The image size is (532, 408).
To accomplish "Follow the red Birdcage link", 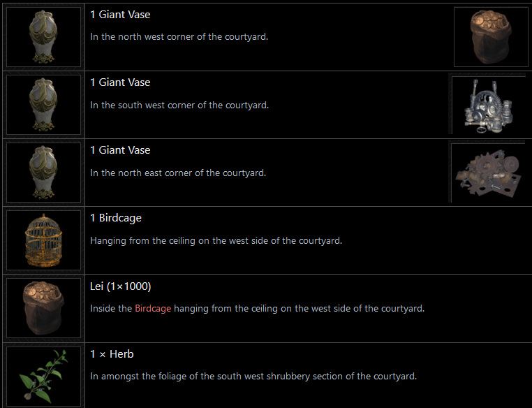I will tap(153, 308).
